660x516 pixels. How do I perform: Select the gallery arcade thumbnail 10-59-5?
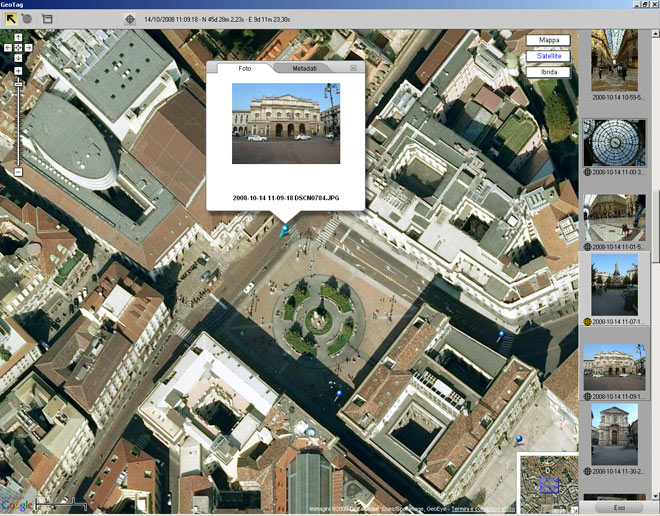coord(615,60)
